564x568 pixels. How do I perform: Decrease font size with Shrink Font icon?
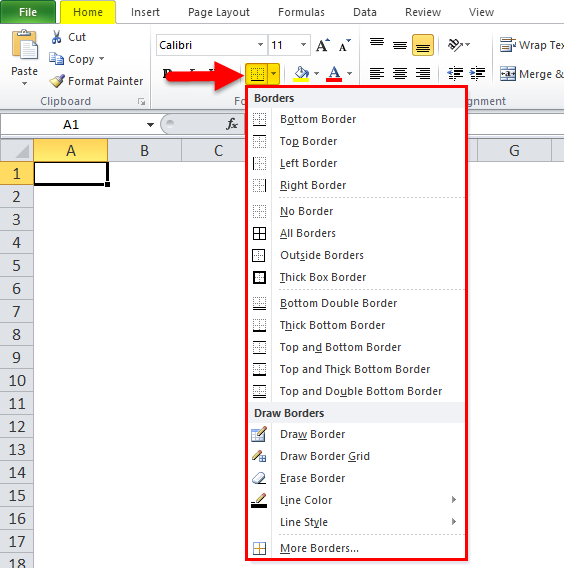(x=344, y=45)
